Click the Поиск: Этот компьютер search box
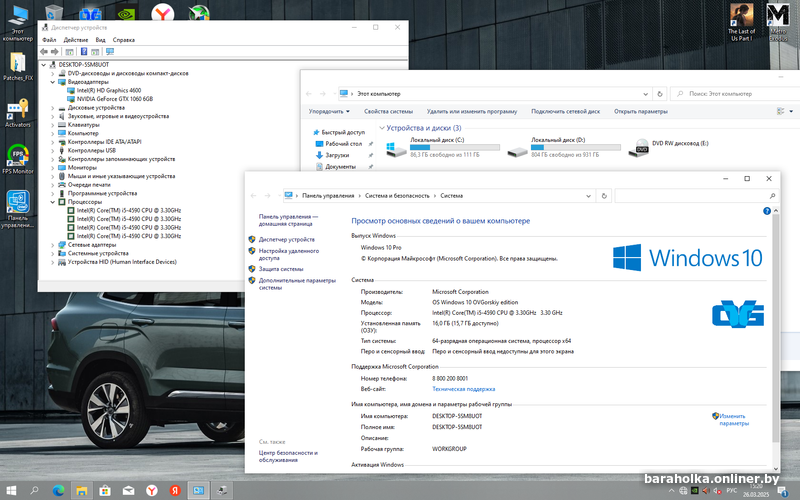 click(x=735, y=94)
